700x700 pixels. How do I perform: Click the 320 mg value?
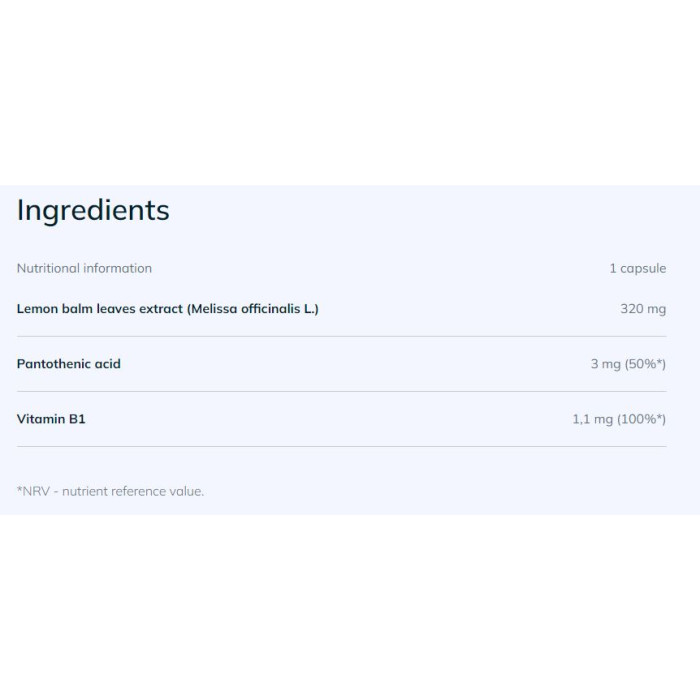pyautogui.click(x=643, y=309)
